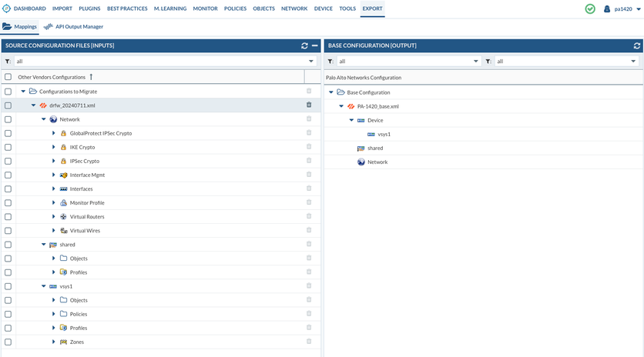Click the minus icon in Source Configuration header
This screenshot has height=357, width=644.
point(315,45)
